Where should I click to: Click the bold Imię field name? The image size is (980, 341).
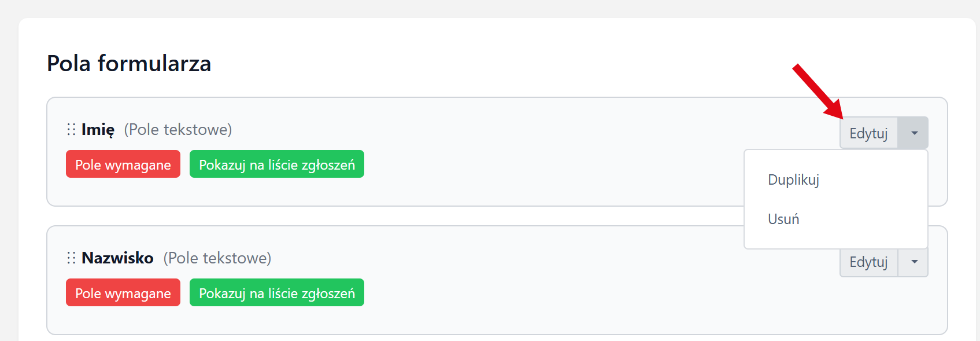(x=98, y=130)
